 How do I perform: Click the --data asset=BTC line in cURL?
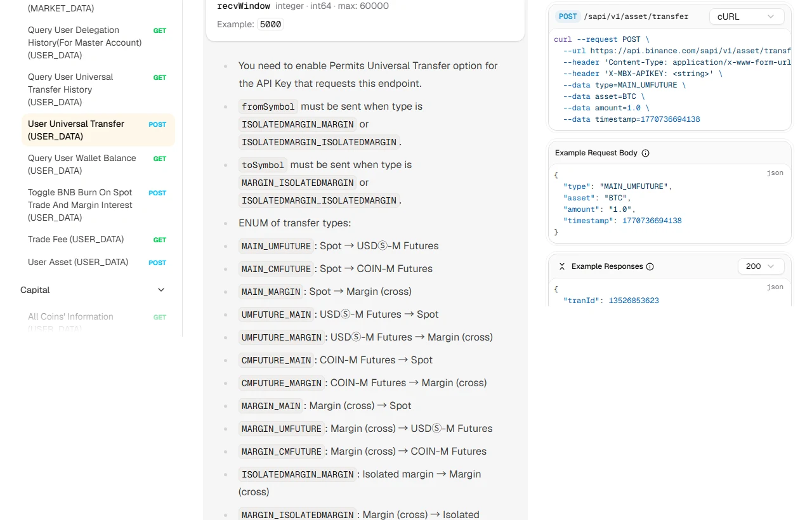click(x=604, y=96)
